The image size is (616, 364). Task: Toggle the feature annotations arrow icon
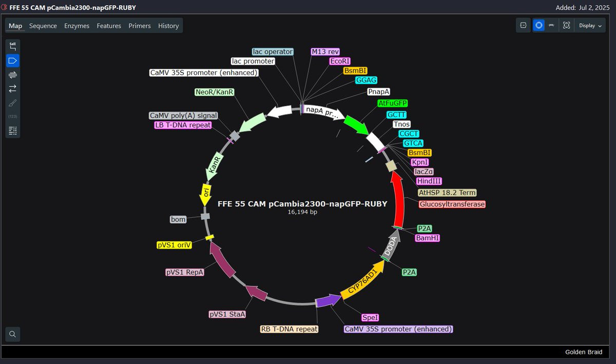click(13, 61)
